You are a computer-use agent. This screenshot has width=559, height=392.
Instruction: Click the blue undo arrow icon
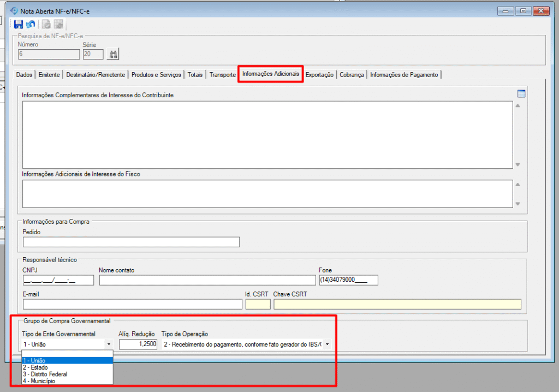coord(31,24)
